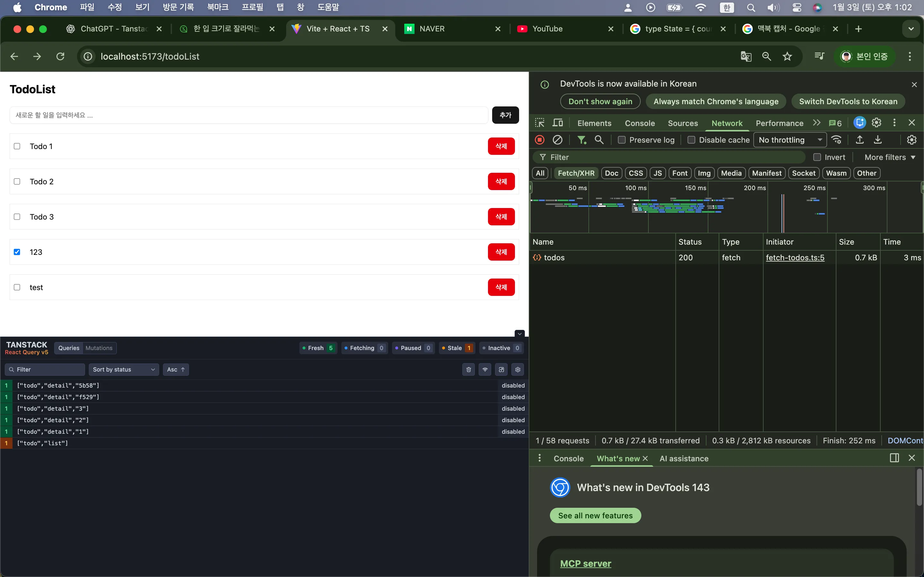The width and height of the screenshot is (924, 577).
Task: Open TanStack devtools settings gear
Action: click(518, 369)
